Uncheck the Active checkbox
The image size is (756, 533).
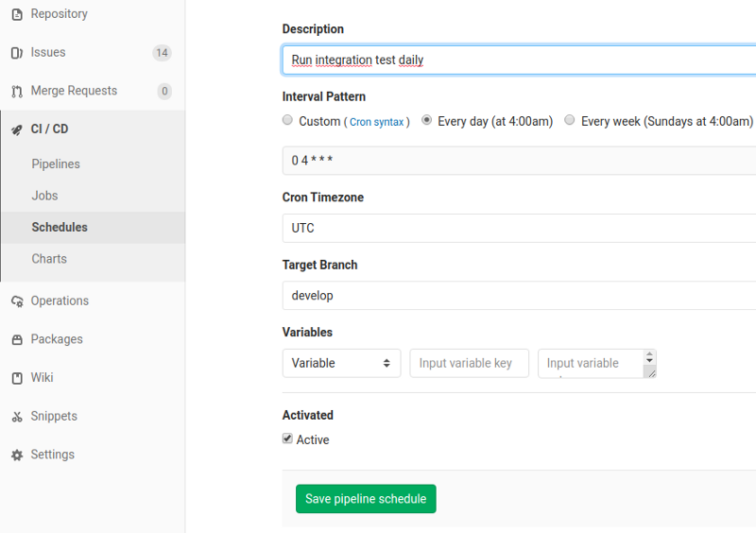coord(288,438)
